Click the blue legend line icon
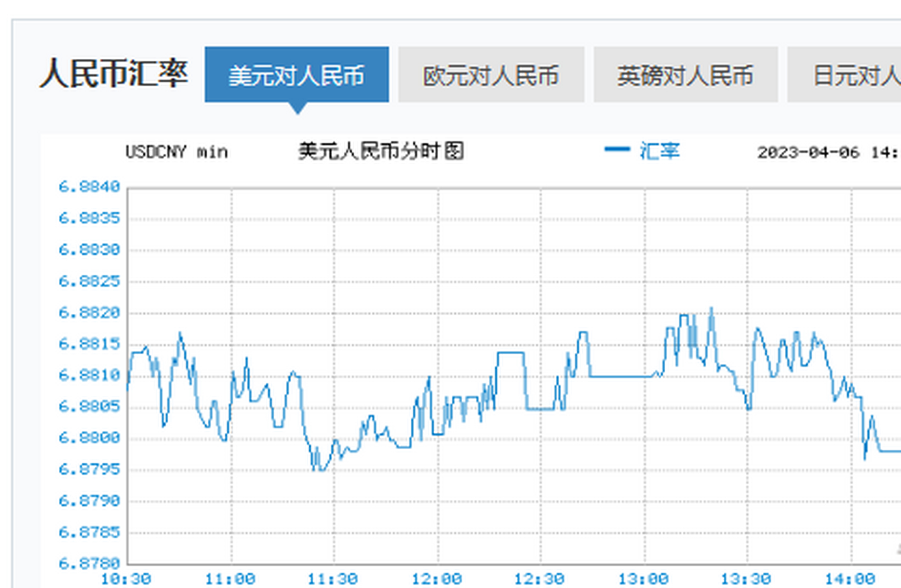The image size is (901, 588). tap(617, 150)
